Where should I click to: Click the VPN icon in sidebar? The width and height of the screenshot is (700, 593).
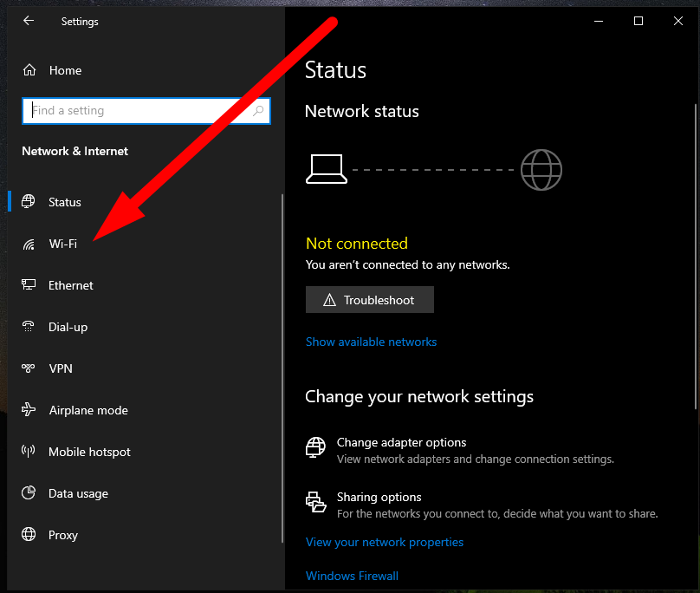tap(28, 368)
